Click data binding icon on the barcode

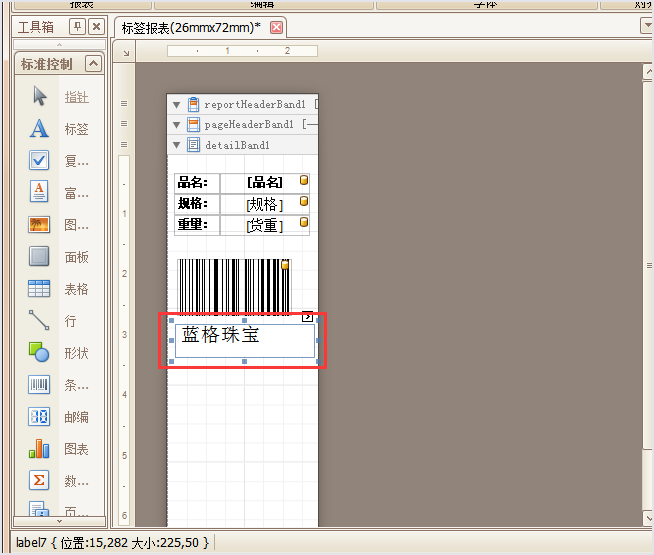285,264
